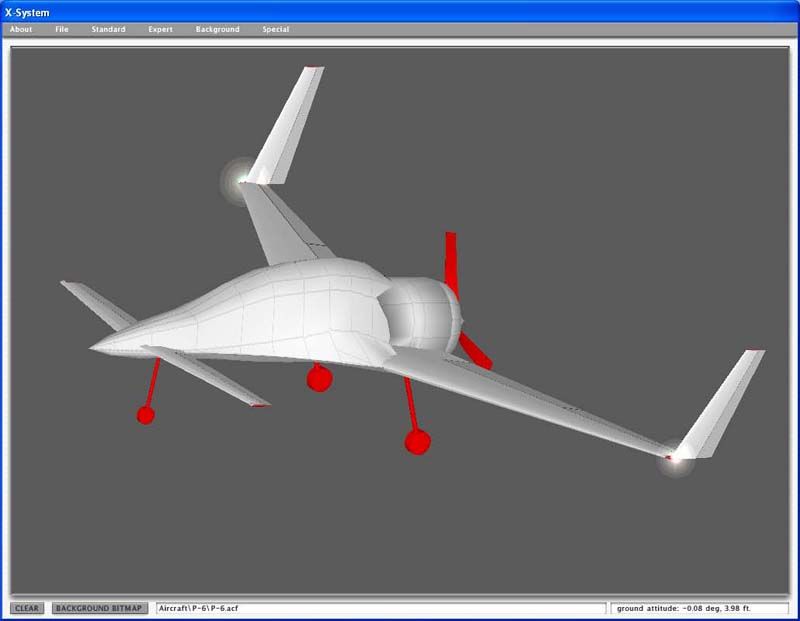Open the About menu
Image resolution: width=800 pixels, height=621 pixels.
pos(21,29)
